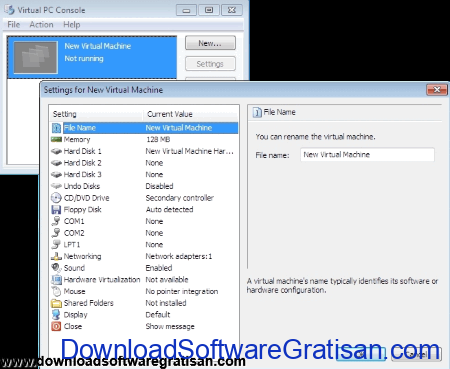Click File Name icon in right panel header
The image size is (450, 369).
pyautogui.click(x=257, y=112)
